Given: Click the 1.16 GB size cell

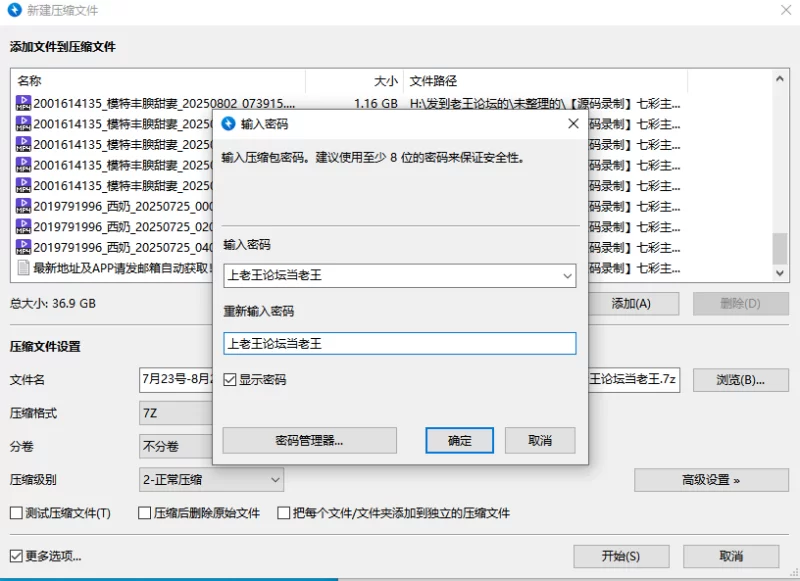Looking at the screenshot, I should [x=376, y=104].
